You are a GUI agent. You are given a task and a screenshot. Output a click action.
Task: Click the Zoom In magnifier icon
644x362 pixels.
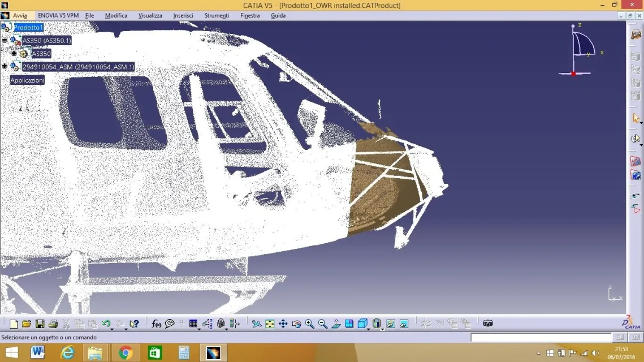tap(309, 324)
